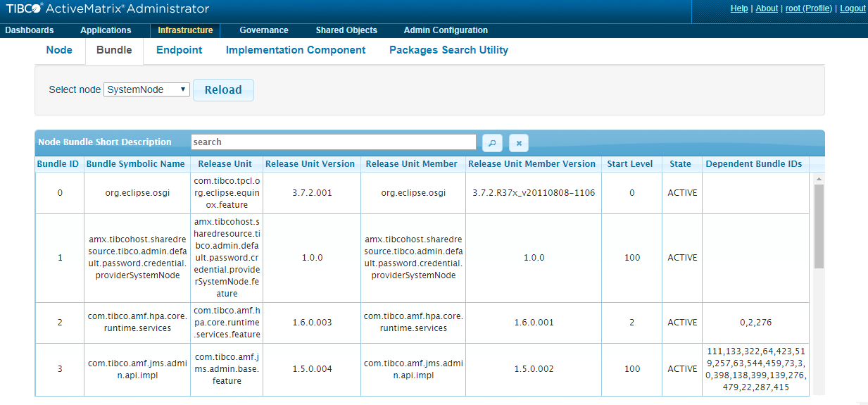Open the Endpoint tab
This screenshot has width=868, height=405.
tap(179, 50)
